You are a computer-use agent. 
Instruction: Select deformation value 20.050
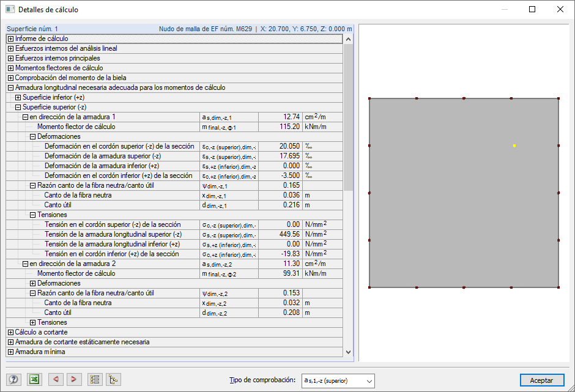click(x=280, y=146)
